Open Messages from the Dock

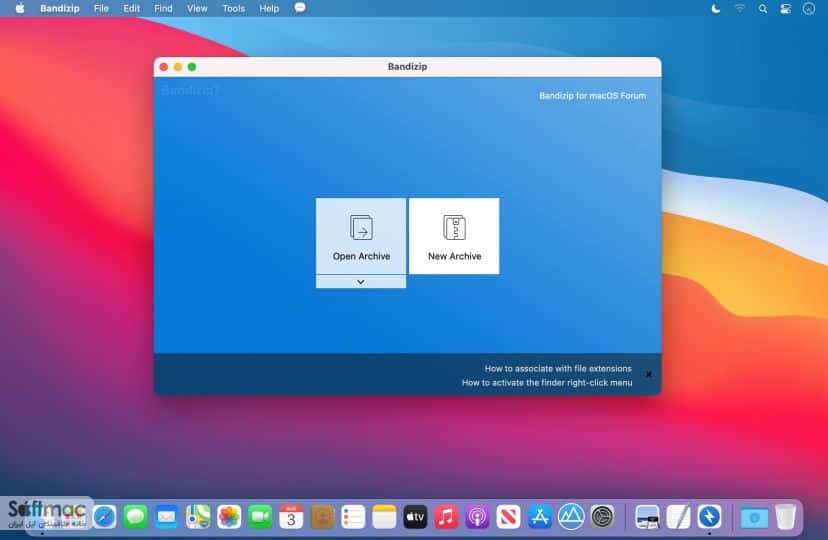pos(136,517)
